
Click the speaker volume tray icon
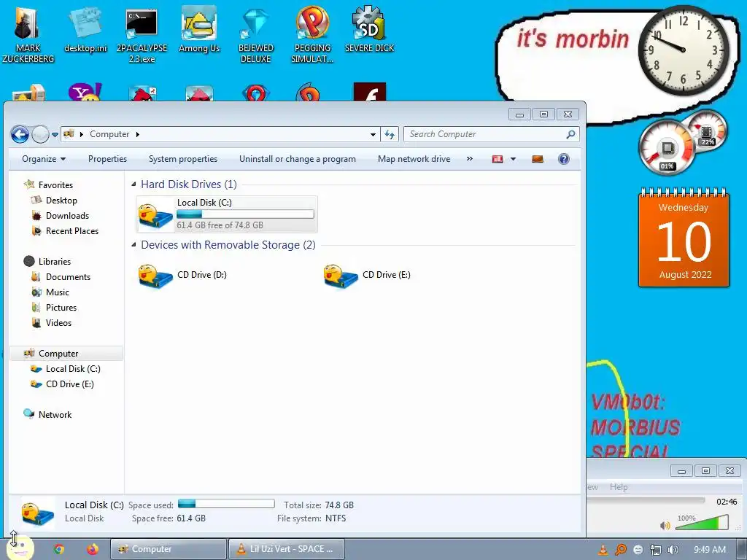tap(673, 550)
